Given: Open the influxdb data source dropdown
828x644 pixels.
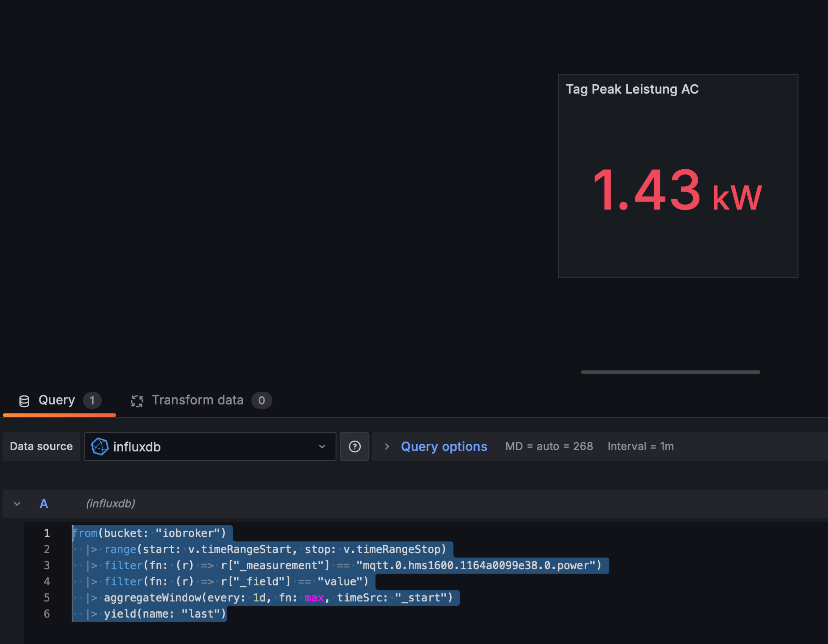Looking at the screenshot, I should 210,447.
